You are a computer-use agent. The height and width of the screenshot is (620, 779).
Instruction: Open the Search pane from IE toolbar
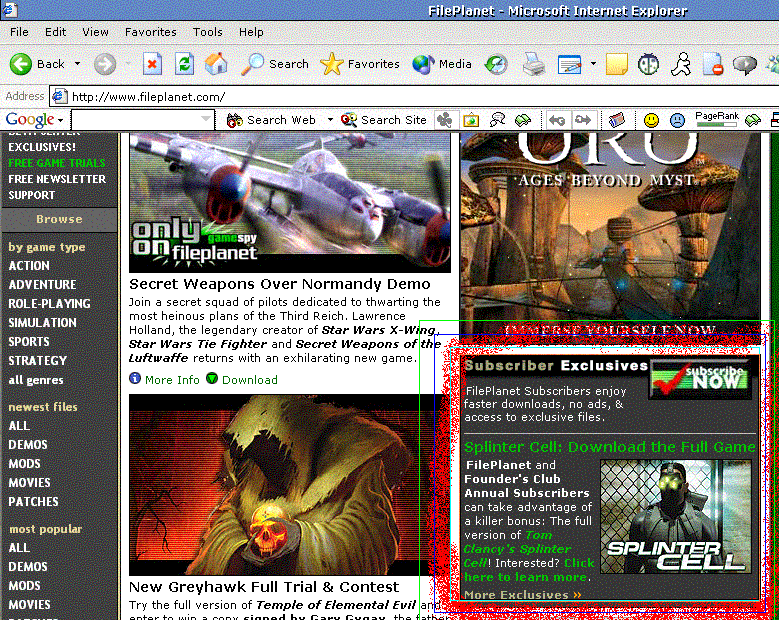coord(275,64)
